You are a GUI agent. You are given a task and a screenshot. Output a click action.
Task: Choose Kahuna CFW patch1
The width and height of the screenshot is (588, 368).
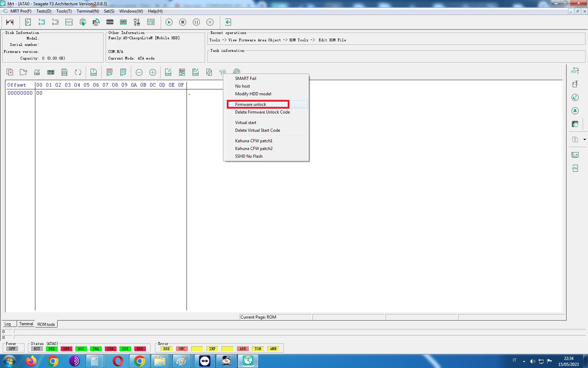click(x=266, y=141)
